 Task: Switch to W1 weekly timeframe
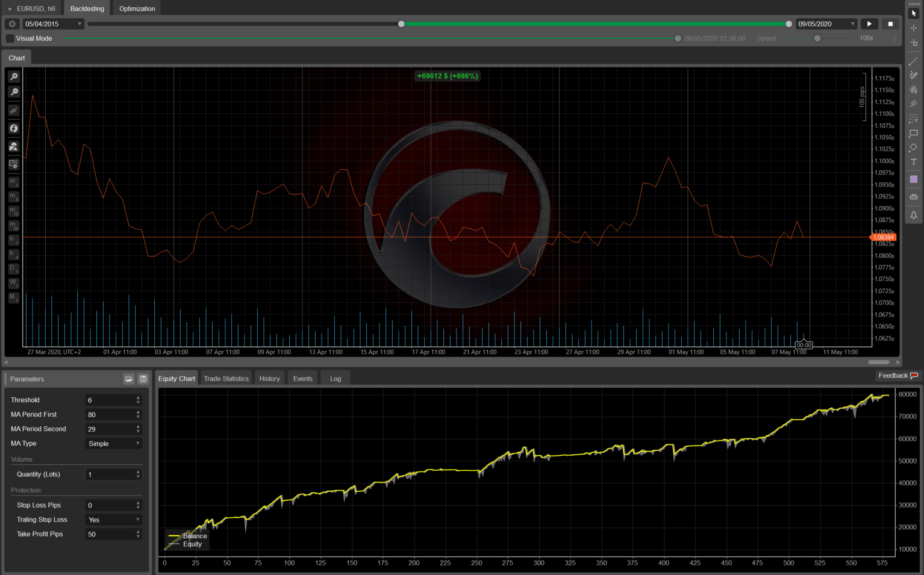13,283
